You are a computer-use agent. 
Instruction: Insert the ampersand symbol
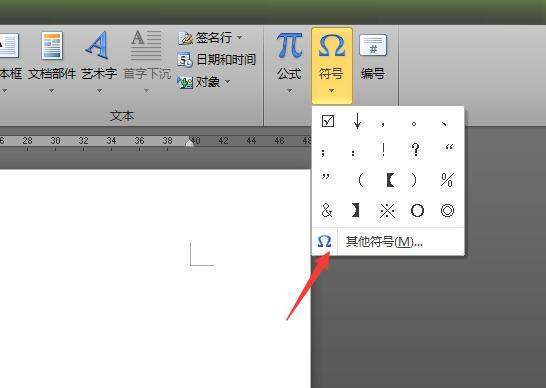327,210
